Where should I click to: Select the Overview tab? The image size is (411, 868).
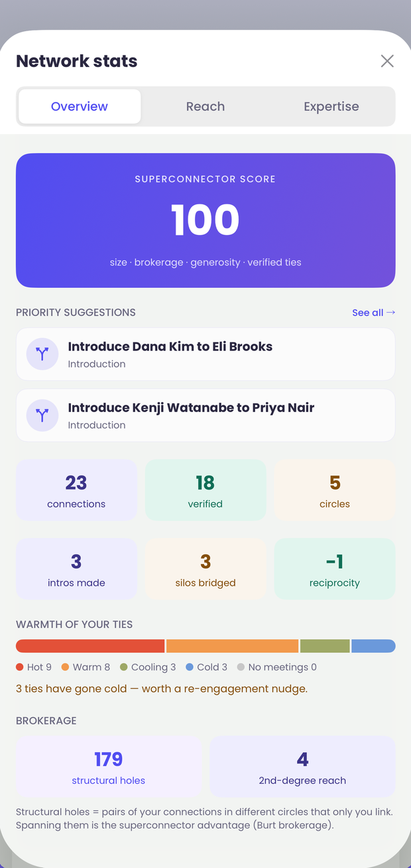tap(80, 106)
